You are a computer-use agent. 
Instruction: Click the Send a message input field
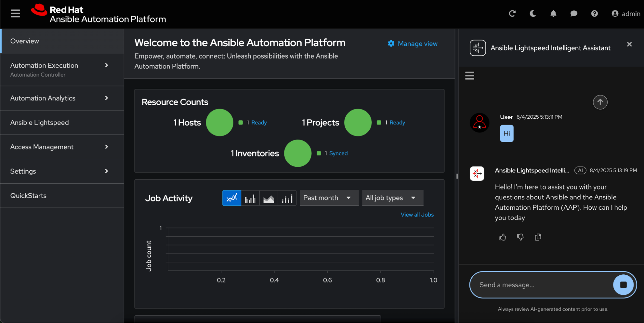coord(541,285)
